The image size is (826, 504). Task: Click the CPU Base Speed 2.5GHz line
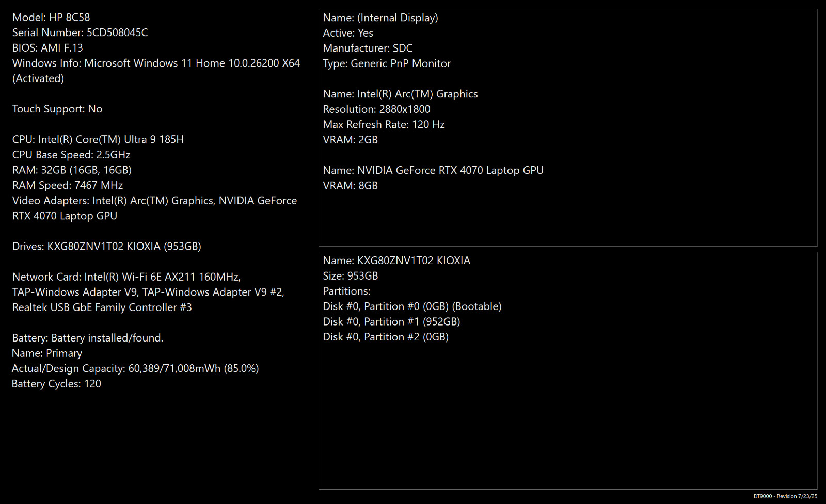71,155
